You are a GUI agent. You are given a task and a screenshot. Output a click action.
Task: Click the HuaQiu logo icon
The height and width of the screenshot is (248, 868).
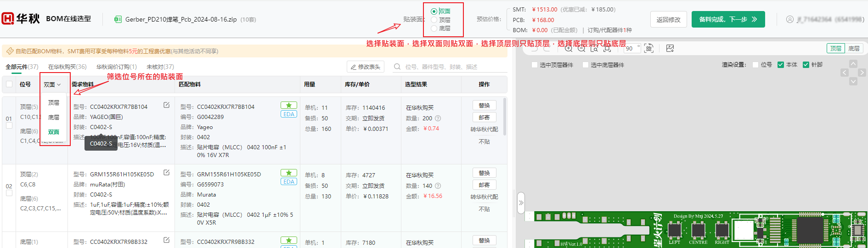[8, 18]
